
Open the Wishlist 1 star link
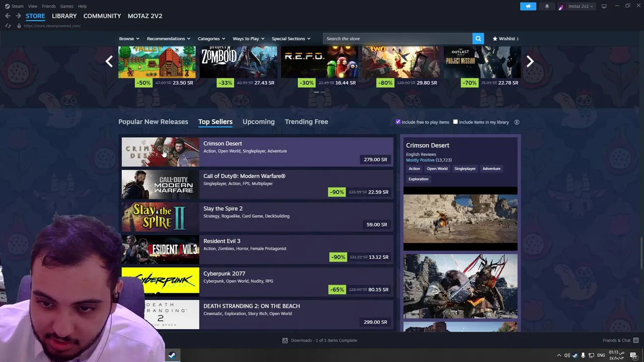(506, 38)
